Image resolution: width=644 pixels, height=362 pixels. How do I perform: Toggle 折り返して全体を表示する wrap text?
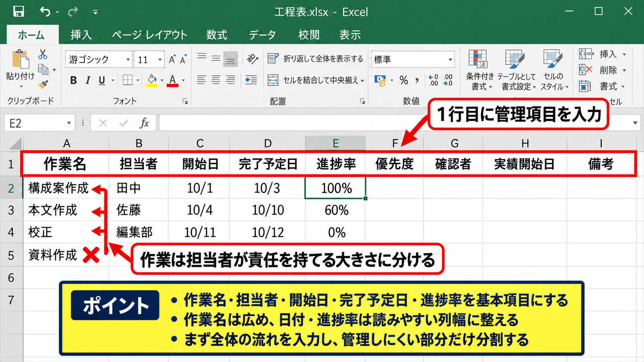tap(315, 58)
